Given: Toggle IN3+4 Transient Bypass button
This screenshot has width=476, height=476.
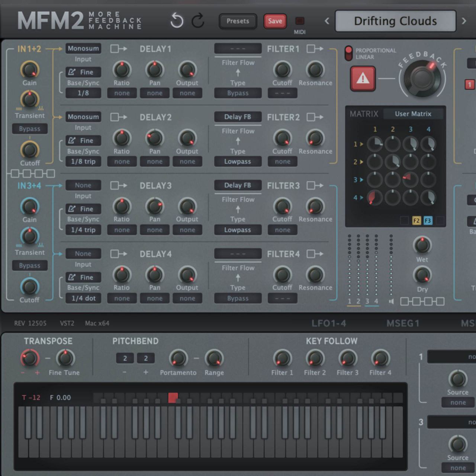Looking at the screenshot, I should tap(30, 266).
